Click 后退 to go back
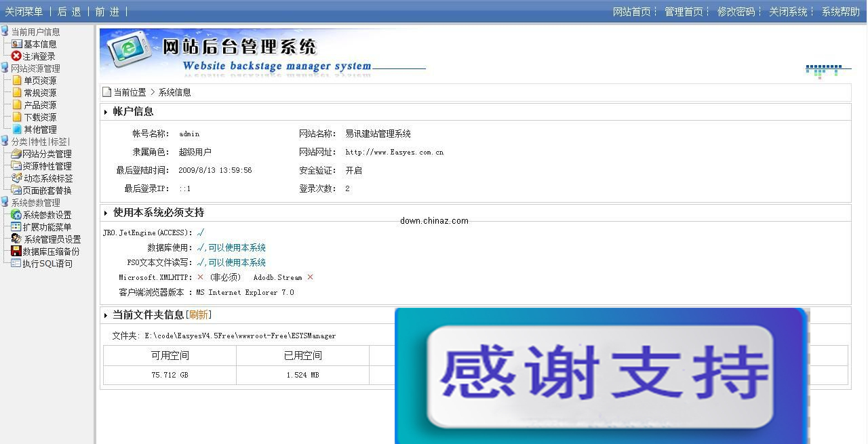The height and width of the screenshot is (444, 868). [x=69, y=12]
